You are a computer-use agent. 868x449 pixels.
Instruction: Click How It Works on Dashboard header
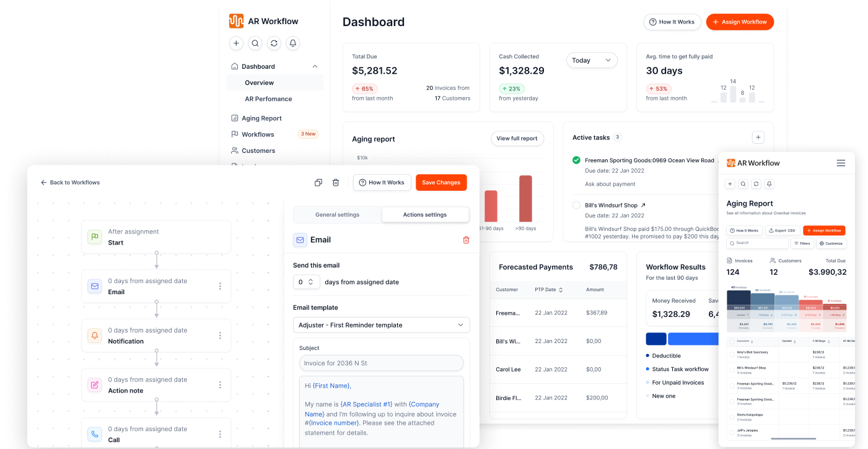672,22
